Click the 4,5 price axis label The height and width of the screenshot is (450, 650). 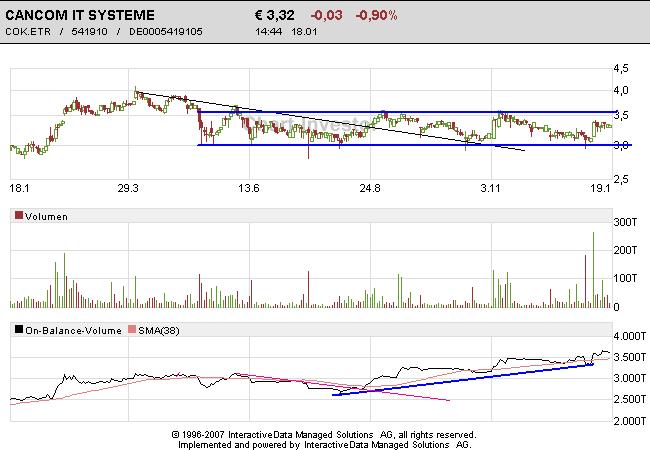tap(621, 68)
